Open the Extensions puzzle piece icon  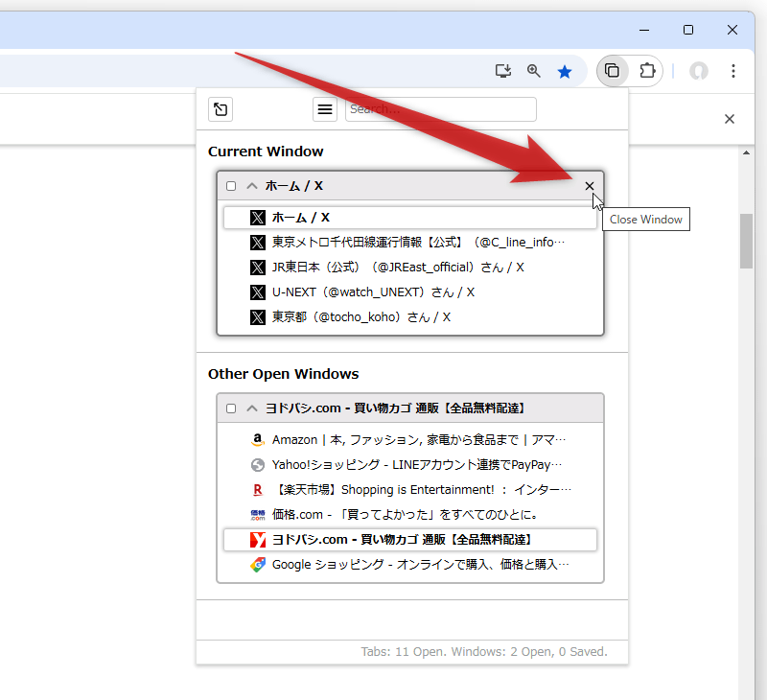tap(647, 71)
